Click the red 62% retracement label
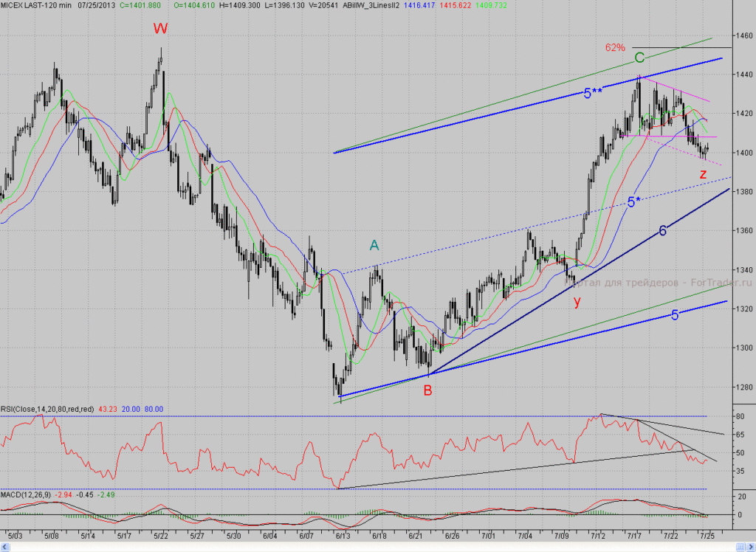Viewport: 756px width, 552px height. pyautogui.click(x=615, y=47)
